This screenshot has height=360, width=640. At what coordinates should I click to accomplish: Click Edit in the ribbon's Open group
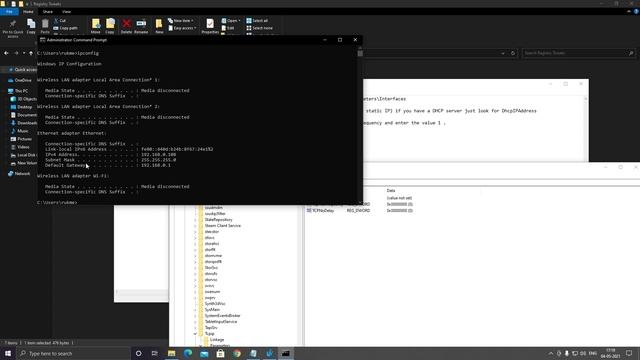coord(228,28)
